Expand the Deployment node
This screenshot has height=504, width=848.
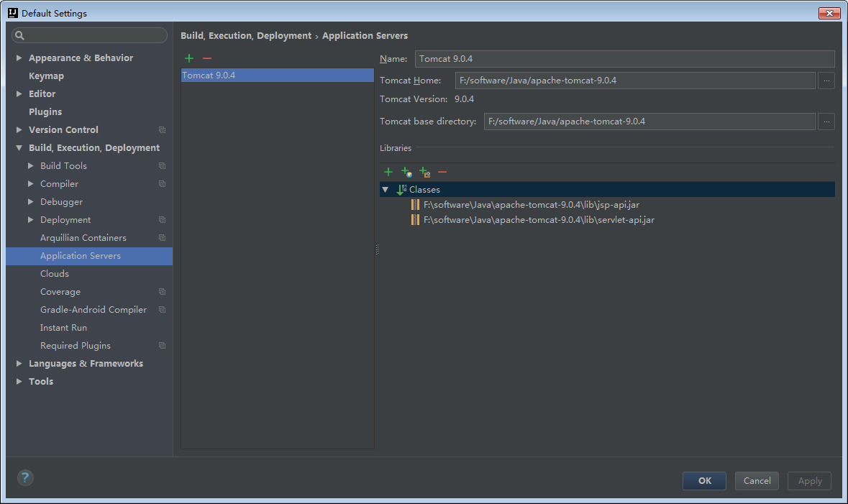pyautogui.click(x=30, y=220)
